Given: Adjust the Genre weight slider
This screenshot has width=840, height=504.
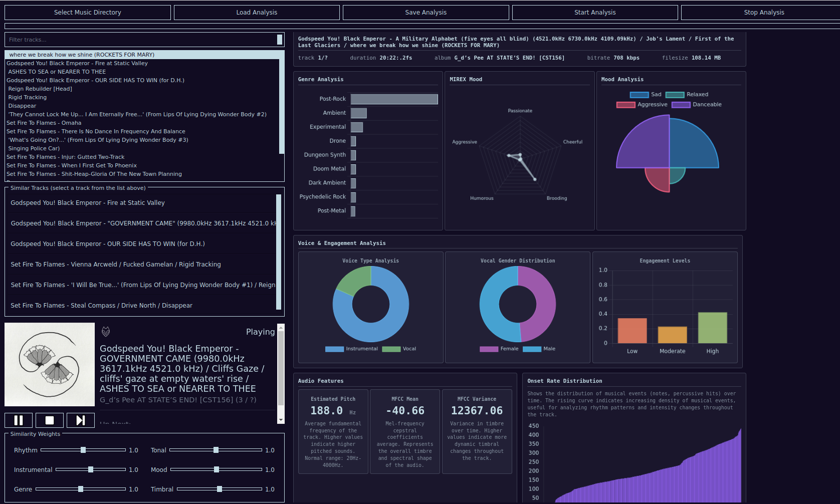Looking at the screenshot, I should coord(81,489).
